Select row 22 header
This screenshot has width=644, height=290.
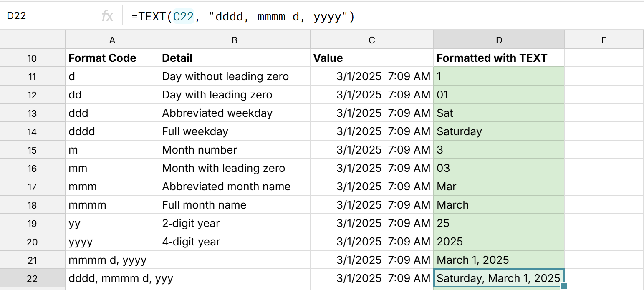(33, 278)
